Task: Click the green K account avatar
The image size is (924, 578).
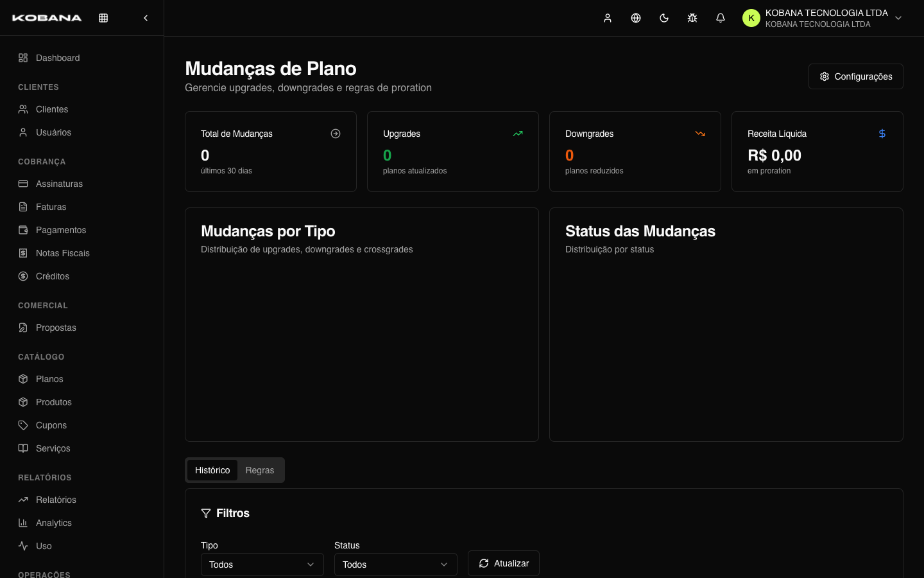Action: click(x=751, y=18)
